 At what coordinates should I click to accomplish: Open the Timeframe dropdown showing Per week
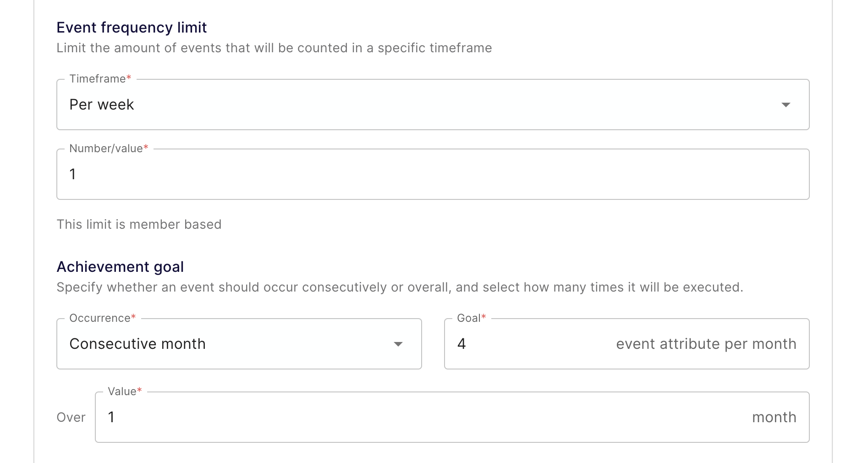pos(412,105)
